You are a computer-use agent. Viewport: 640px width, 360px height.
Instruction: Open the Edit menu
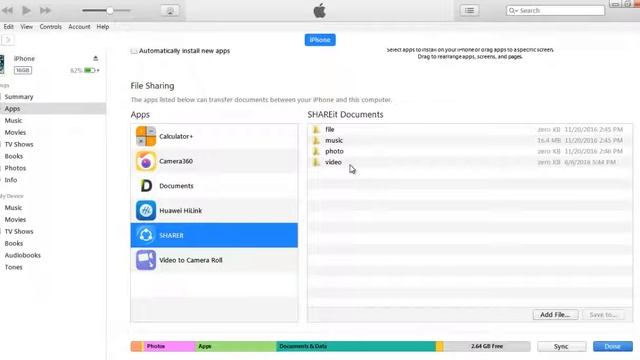click(x=9, y=27)
